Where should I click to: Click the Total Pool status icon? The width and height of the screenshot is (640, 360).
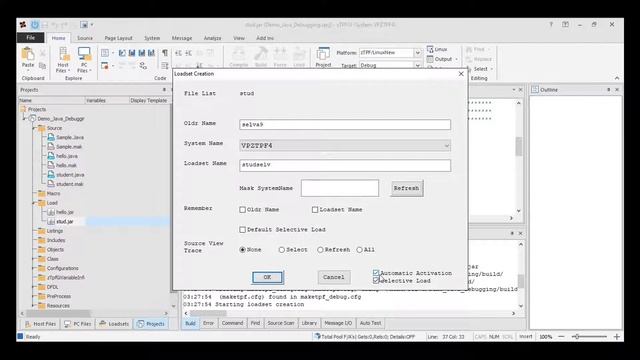tap(317, 336)
